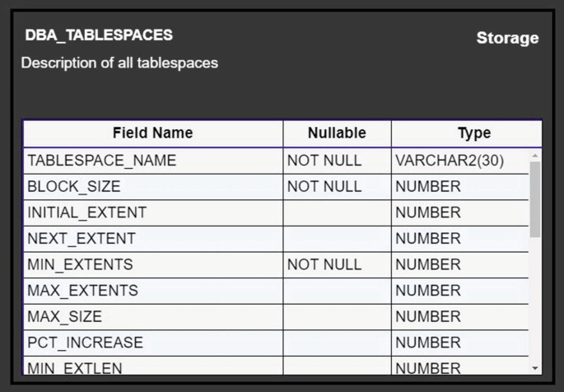564x392 pixels.
Task: Click the Description of all tablespaces text
Action: [x=119, y=63]
